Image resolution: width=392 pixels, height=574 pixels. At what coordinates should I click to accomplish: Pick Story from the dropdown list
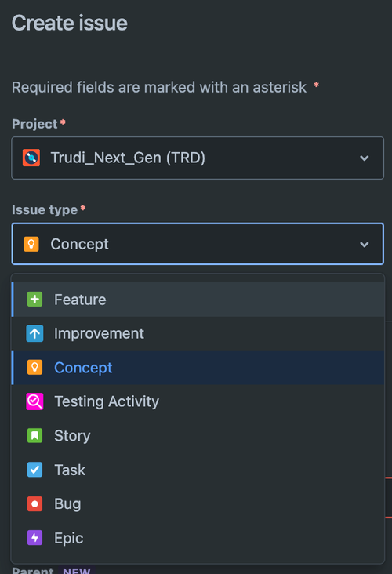click(x=198, y=436)
